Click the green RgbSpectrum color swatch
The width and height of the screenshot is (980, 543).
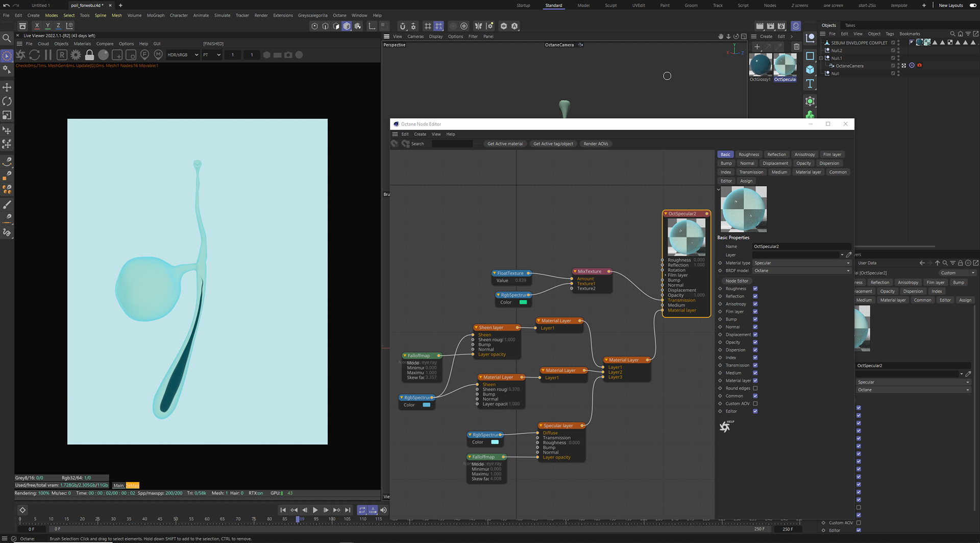point(523,302)
